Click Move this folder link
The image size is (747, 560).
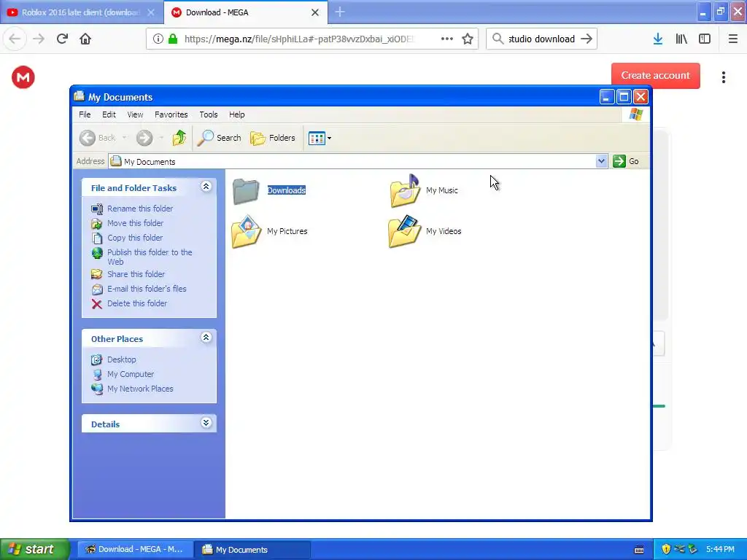coord(135,223)
